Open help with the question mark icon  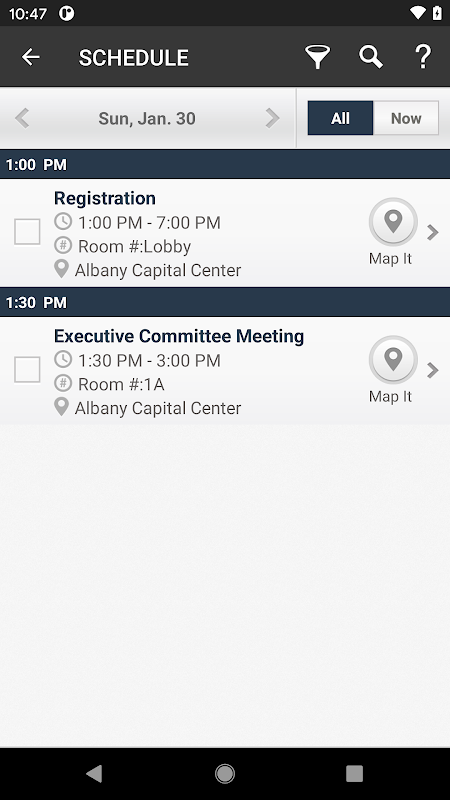coord(423,57)
